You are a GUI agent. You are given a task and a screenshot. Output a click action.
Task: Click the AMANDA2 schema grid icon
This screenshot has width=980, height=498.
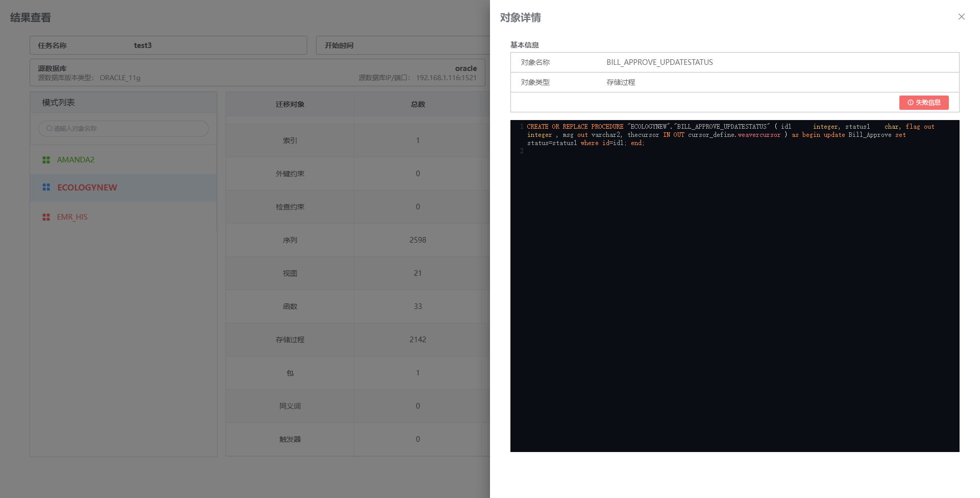point(45,159)
